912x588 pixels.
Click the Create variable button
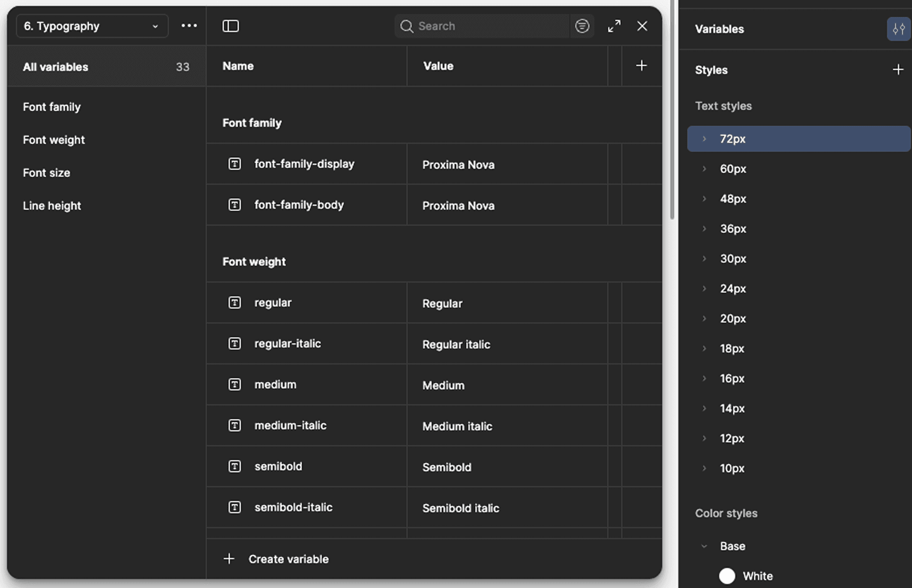pyautogui.click(x=275, y=559)
